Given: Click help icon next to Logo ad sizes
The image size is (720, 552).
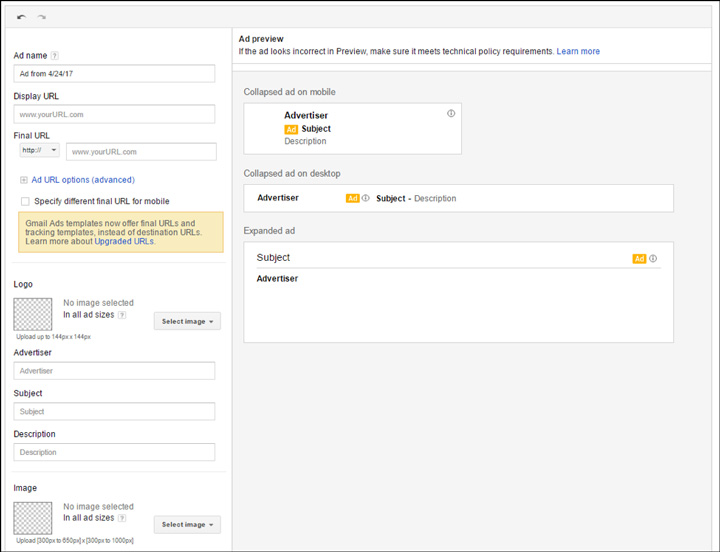Looking at the screenshot, I should (122, 315).
